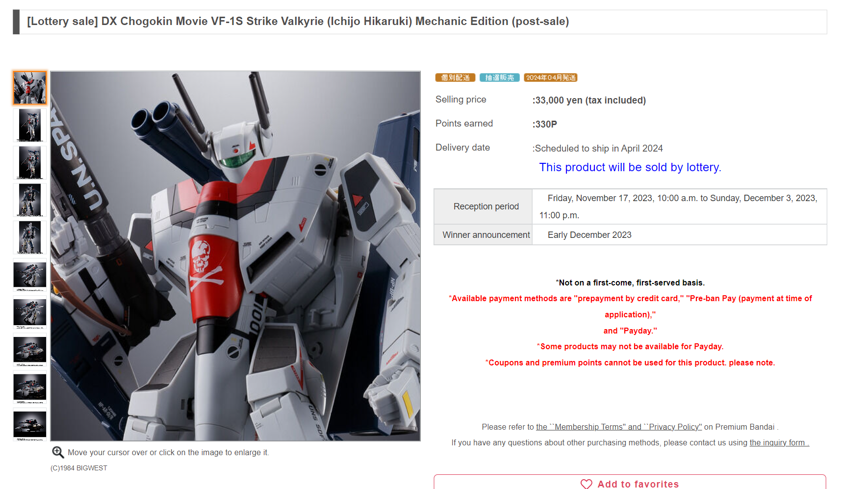Open the inquiry form link

[x=779, y=442]
